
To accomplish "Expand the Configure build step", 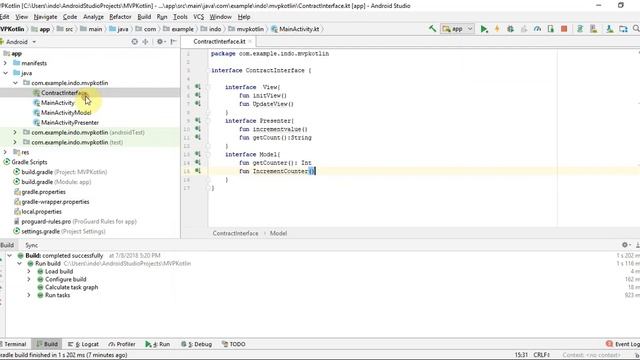I will pyautogui.click(x=29, y=279).
